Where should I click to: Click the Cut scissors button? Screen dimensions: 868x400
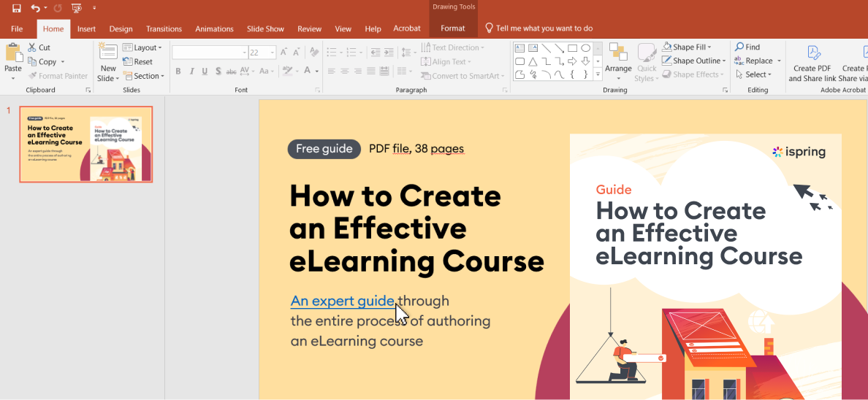click(39, 47)
